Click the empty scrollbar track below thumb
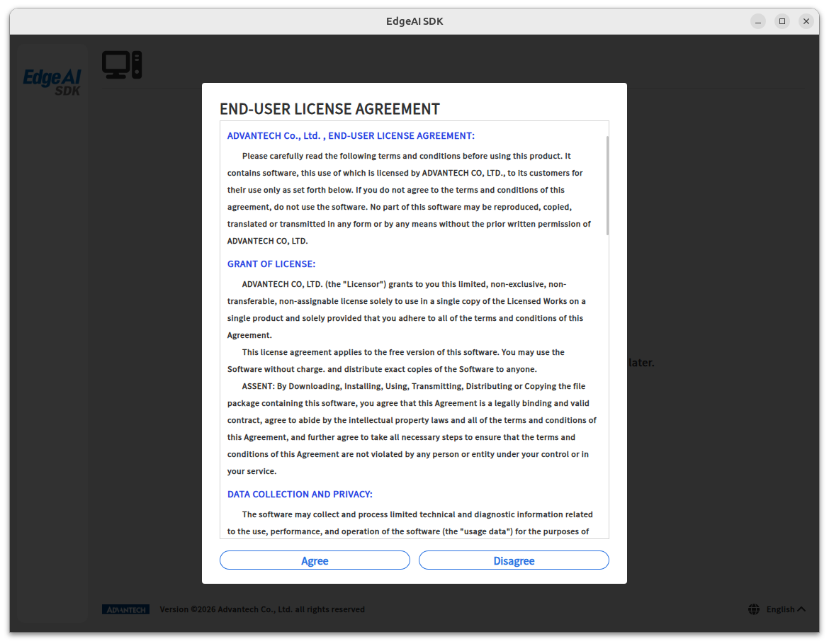This screenshot has height=644, width=829. point(607,386)
